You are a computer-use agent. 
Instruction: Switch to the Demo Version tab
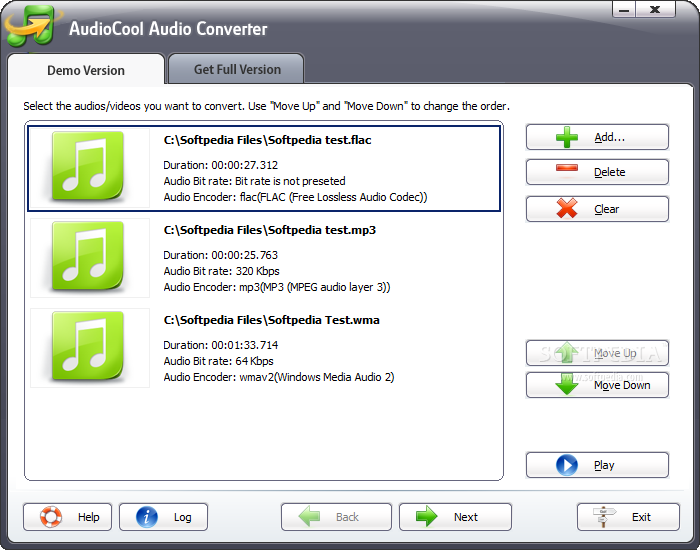(x=86, y=70)
